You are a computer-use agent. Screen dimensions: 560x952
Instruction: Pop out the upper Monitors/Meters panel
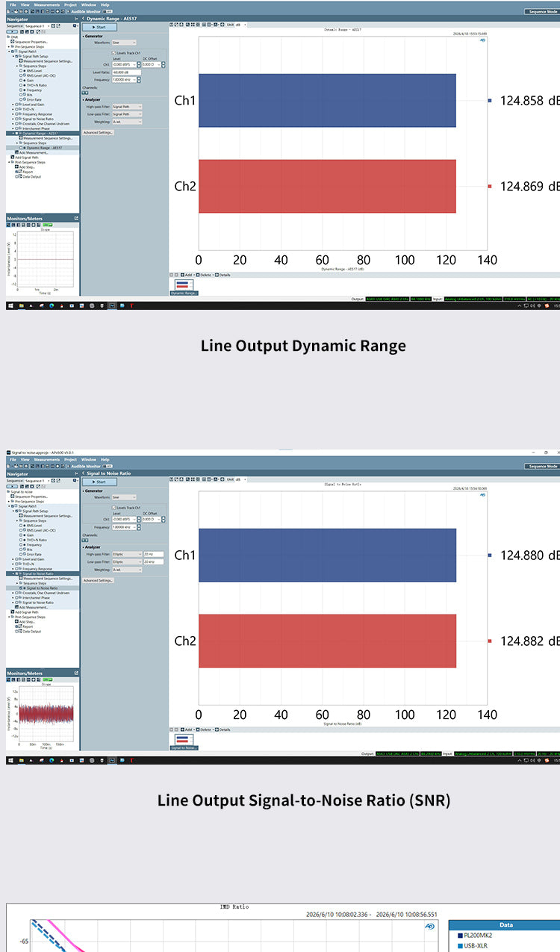coord(76,218)
